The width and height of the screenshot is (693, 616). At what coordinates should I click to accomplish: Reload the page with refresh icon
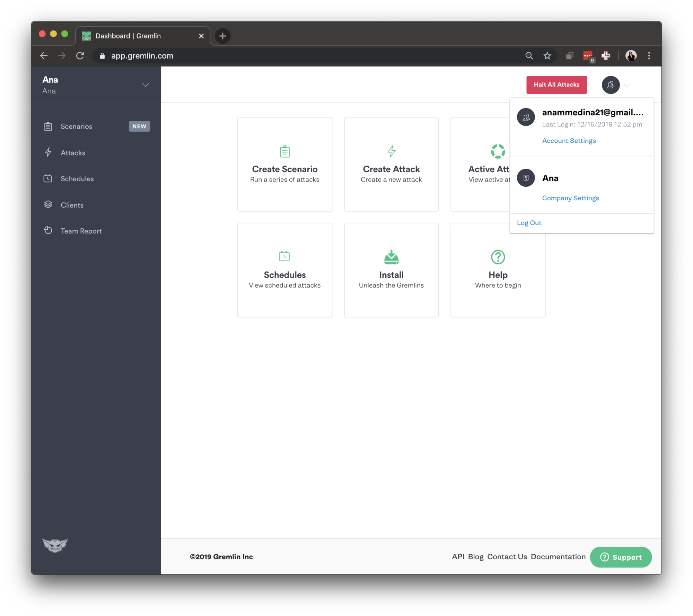(80, 56)
